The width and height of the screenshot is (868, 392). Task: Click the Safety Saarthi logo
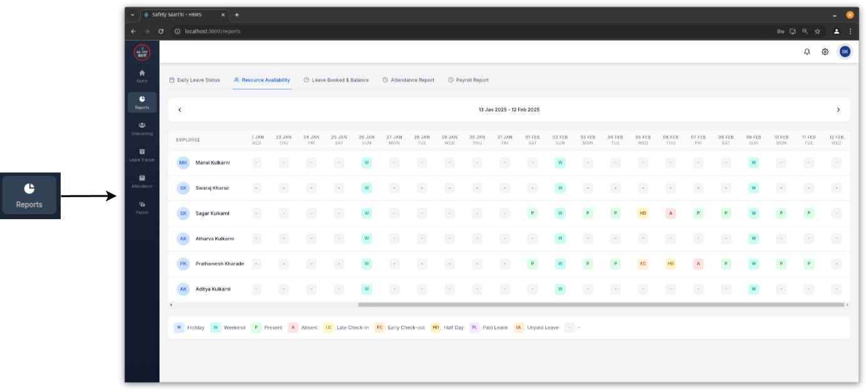click(142, 52)
